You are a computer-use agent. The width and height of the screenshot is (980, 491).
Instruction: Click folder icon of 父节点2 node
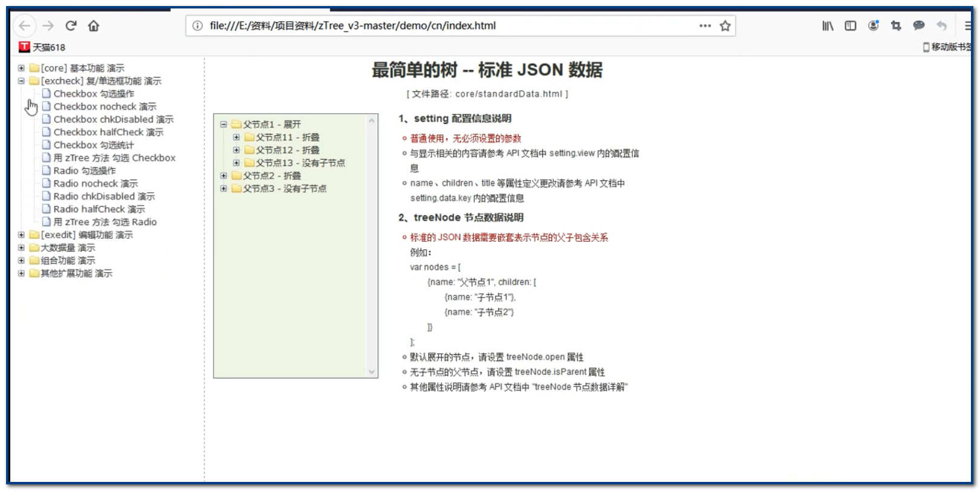[x=236, y=175]
